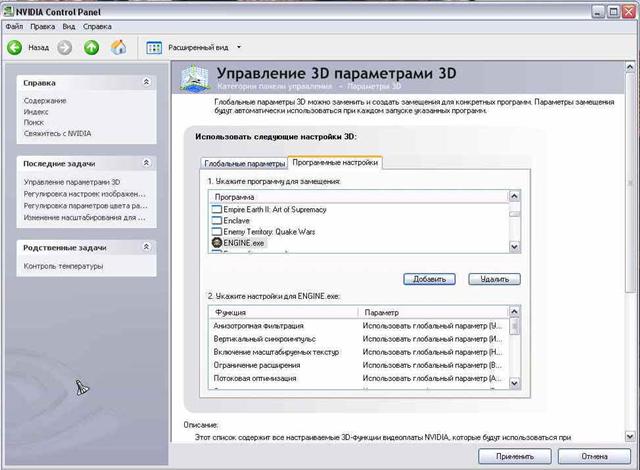Click program list scroll up arrow
This screenshot has height=470, width=640.
[x=515, y=196]
